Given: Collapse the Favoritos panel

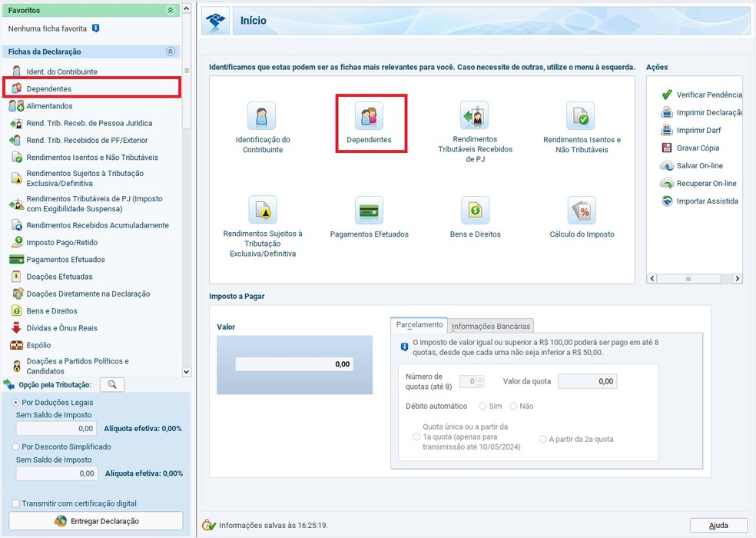Looking at the screenshot, I should (x=170, y=11).
